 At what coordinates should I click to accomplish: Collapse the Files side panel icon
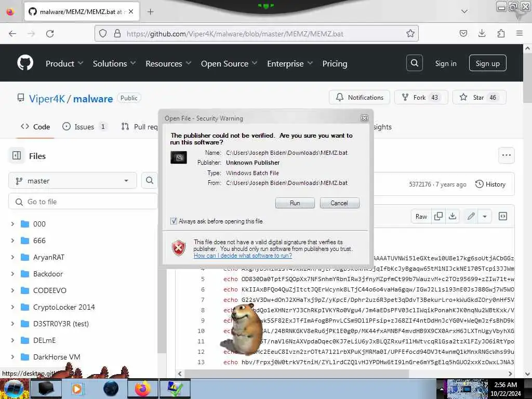17,156
